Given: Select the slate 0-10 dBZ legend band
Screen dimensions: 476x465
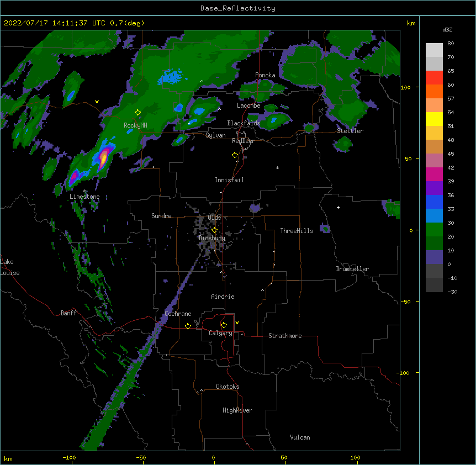Looking at the screenshot, I should click(x=434, y=257).
